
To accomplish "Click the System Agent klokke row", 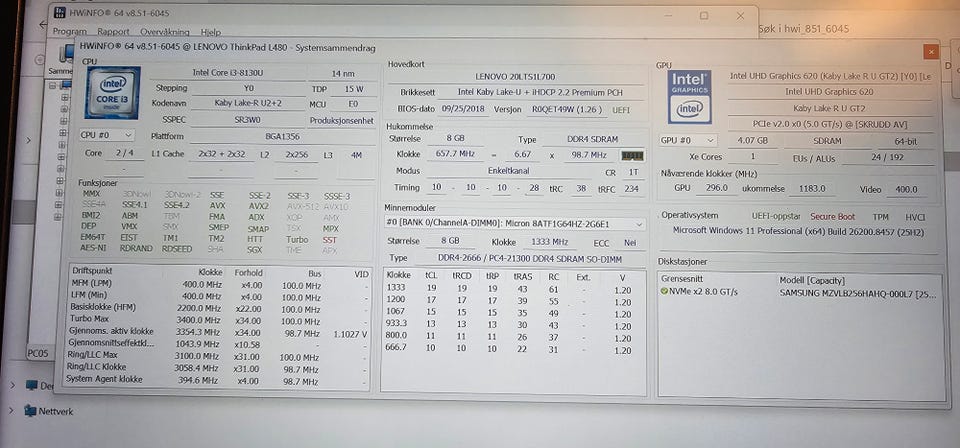I will point(220,381).
